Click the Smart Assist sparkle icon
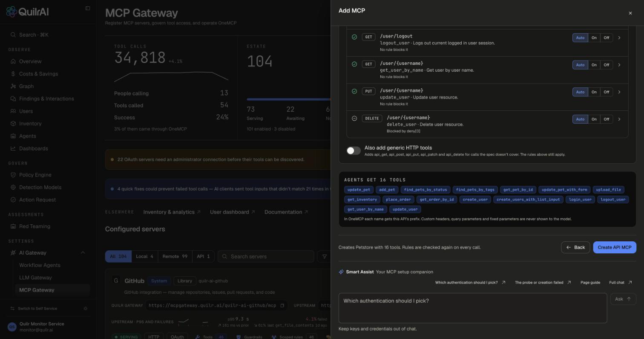The width and height of the screenshot is (644, 339). (x=341, y=272)
